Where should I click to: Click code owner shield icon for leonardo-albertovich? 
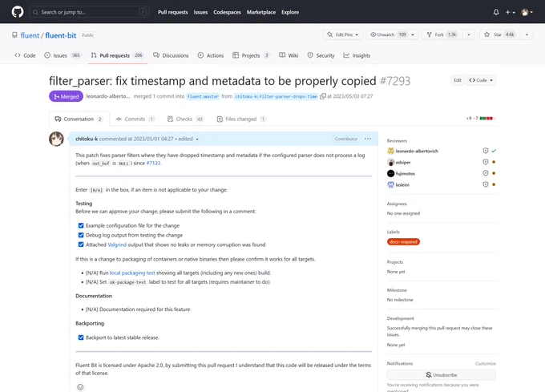pyautogui.click(x=486, y=151)
